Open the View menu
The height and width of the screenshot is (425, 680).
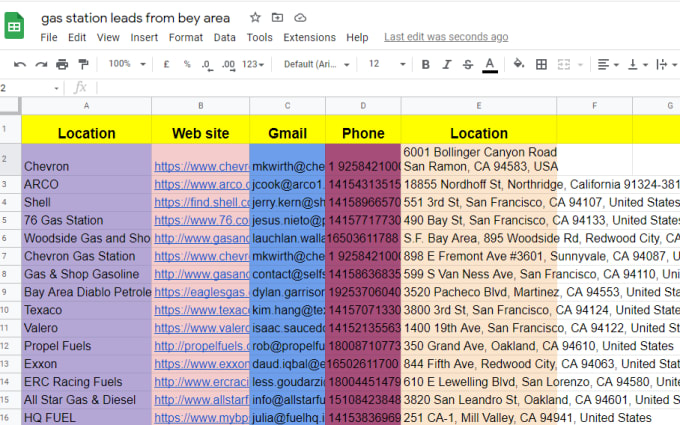pyautogui.click(x=108, y=37)
